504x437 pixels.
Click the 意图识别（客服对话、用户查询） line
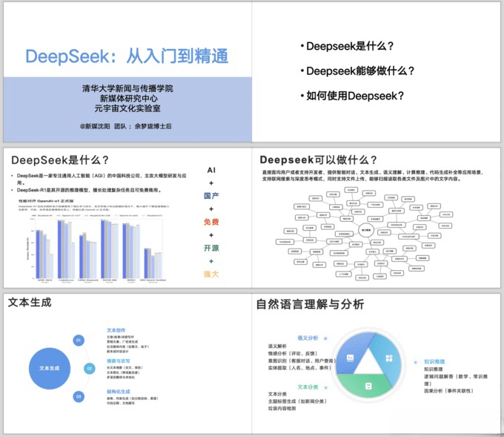coord(302,361)
